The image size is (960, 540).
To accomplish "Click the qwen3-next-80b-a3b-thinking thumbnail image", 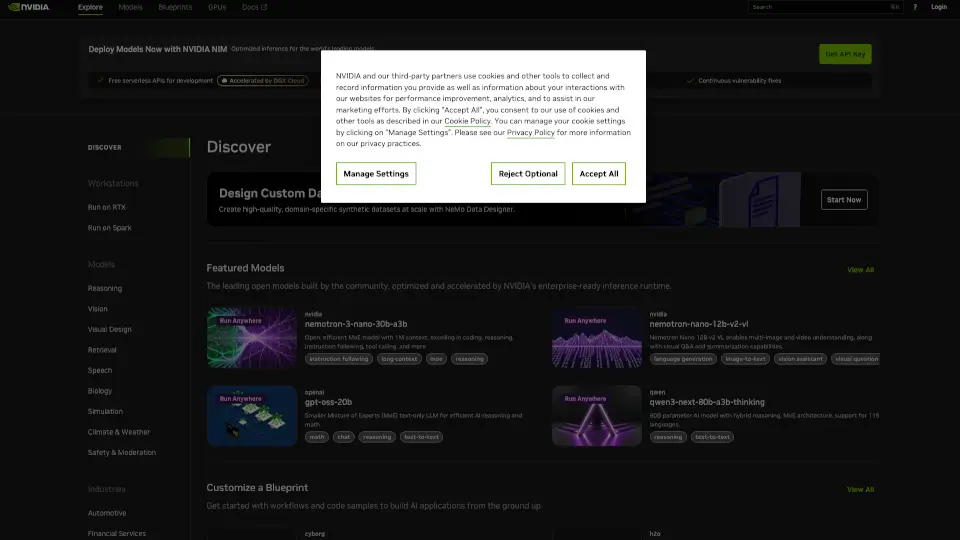I will click(598, 415).
